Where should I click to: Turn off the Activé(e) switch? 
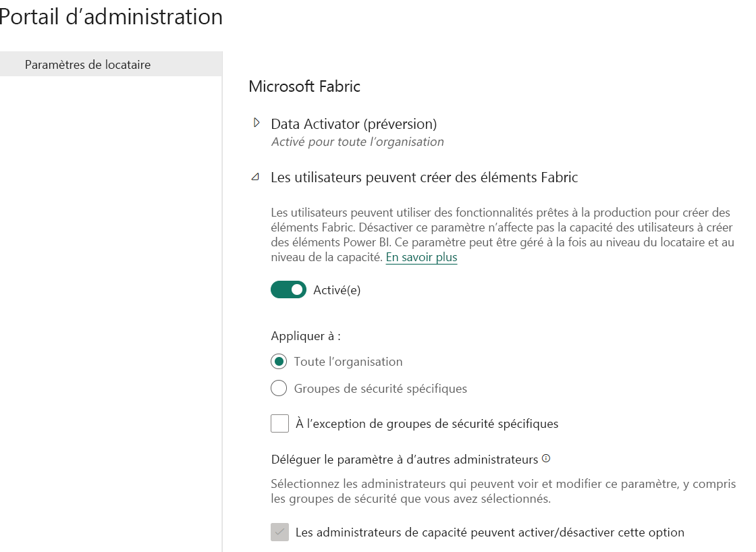point(288,290)
